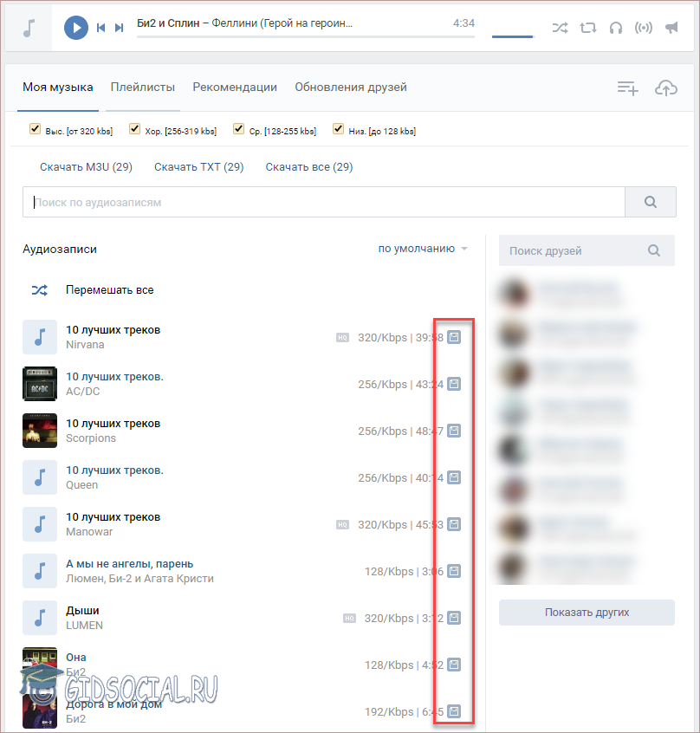Toggle Ср. [128-255 kbs] checkbox

tap(239, 128)
